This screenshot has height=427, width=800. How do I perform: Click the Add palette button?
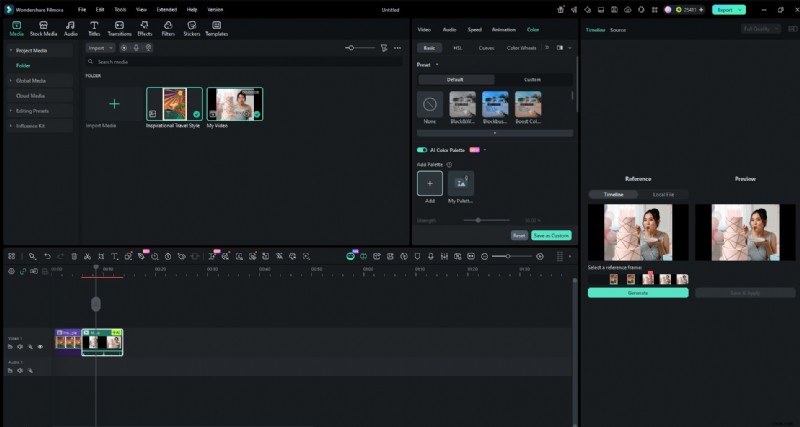[x=430, y=184]
